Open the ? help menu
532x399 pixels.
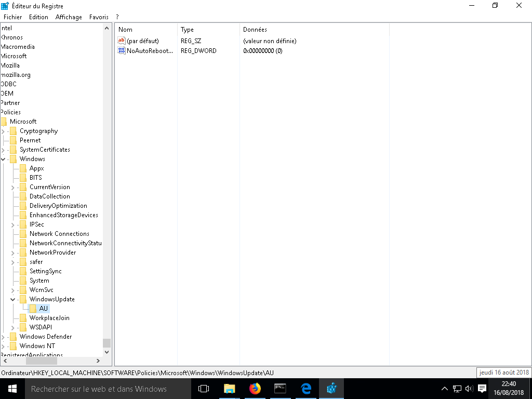tap(117, 17)
